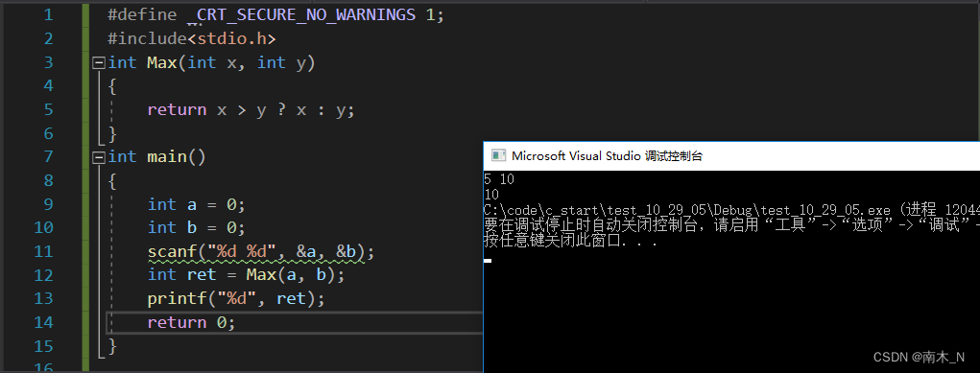
Task: Click 'Max' in the function definition
Action: pos(162,62)
